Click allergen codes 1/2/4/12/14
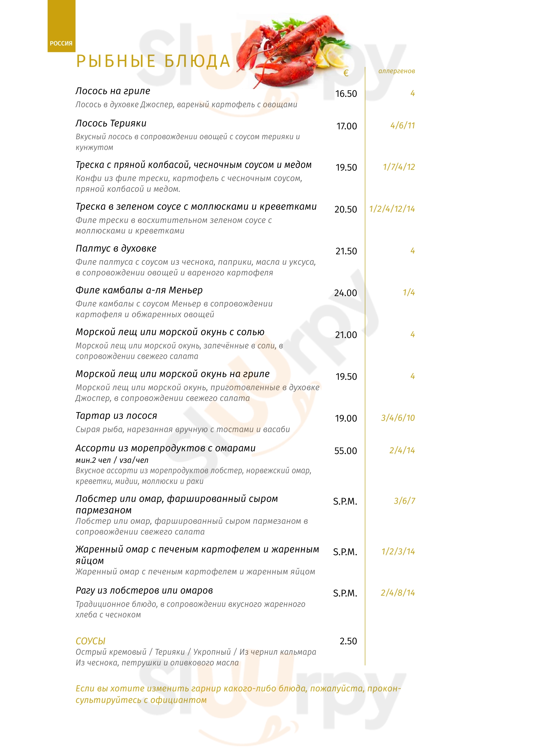This screenshot has width=542, height=756. tap(392, 209)
